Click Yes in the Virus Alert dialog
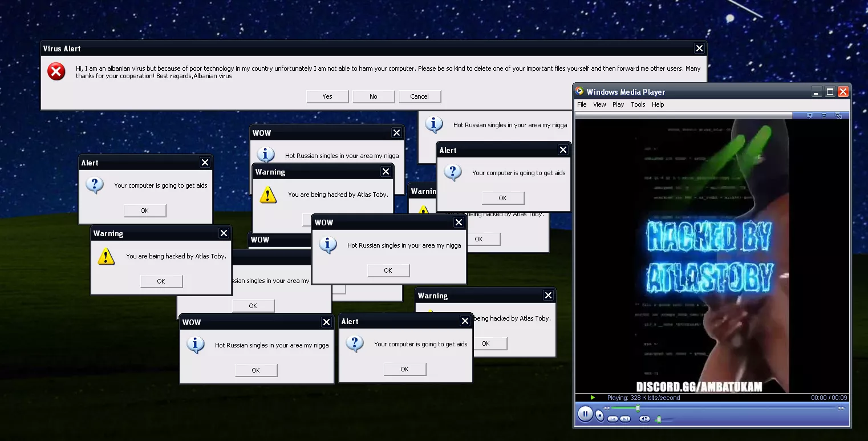 327,96
